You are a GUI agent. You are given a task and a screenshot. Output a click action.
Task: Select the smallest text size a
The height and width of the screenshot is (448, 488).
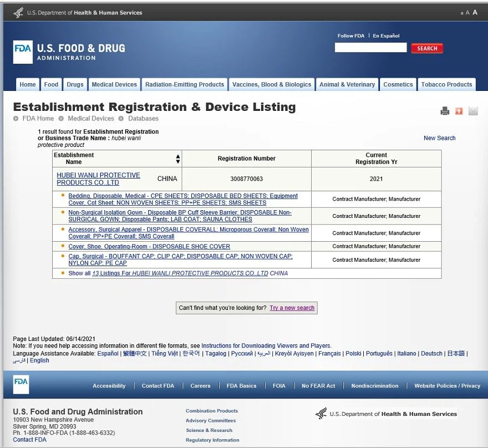pos(462,13)
